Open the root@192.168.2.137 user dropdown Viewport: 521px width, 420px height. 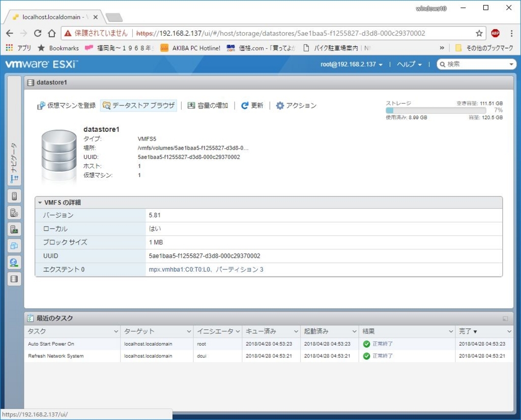point(351,64)
